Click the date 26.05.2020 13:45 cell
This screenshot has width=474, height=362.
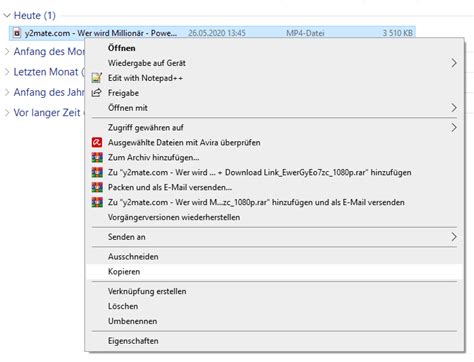217,33
